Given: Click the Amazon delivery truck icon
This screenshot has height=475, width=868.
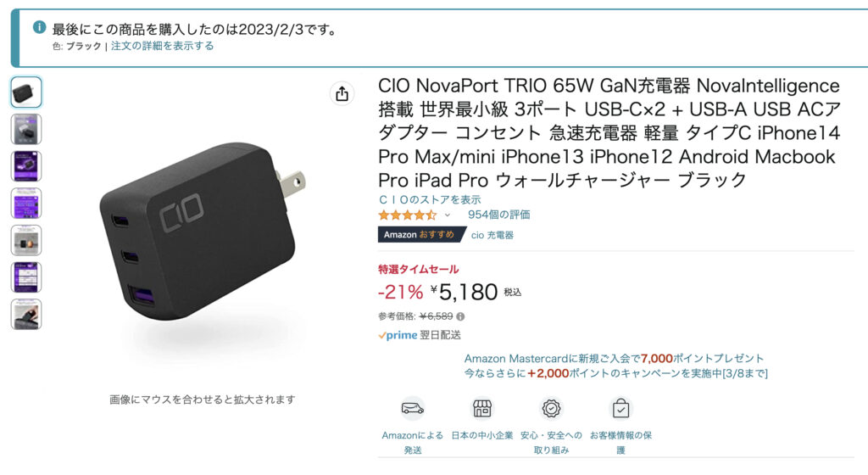Looking at the screenshot, I should point(413,409).
